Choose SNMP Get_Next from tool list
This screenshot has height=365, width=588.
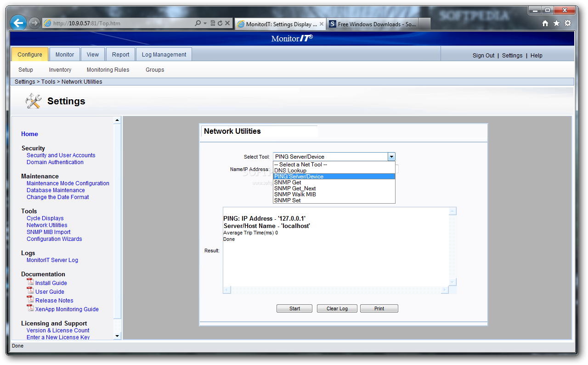point(334,188)
